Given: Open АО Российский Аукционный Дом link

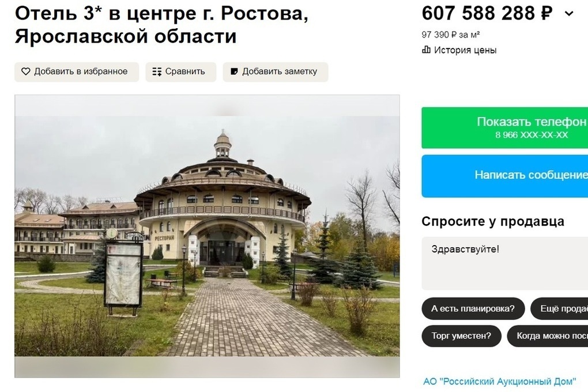Looking at the screenshot, I should point(499,382).
